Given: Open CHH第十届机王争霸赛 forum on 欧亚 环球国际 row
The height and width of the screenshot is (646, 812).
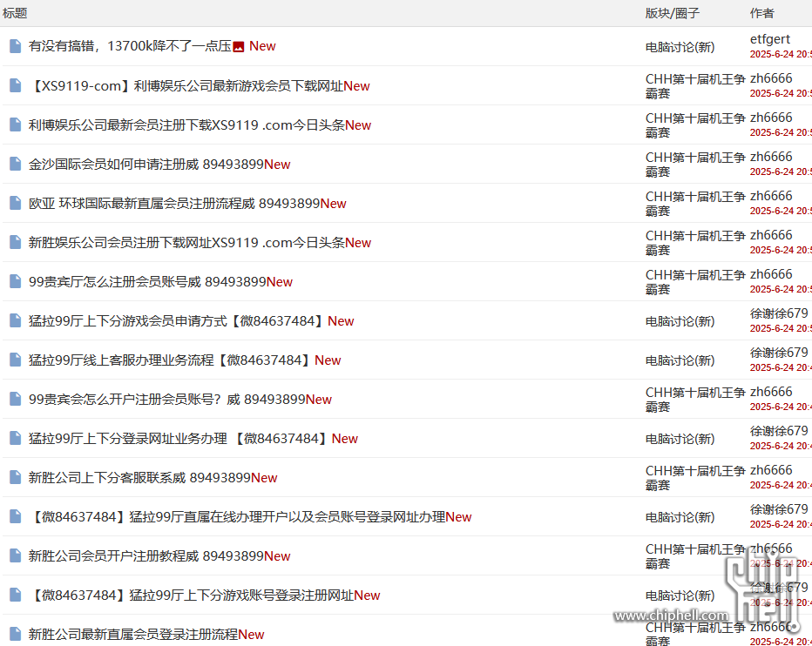Looking at the screenshot, I should click(695, 204).
